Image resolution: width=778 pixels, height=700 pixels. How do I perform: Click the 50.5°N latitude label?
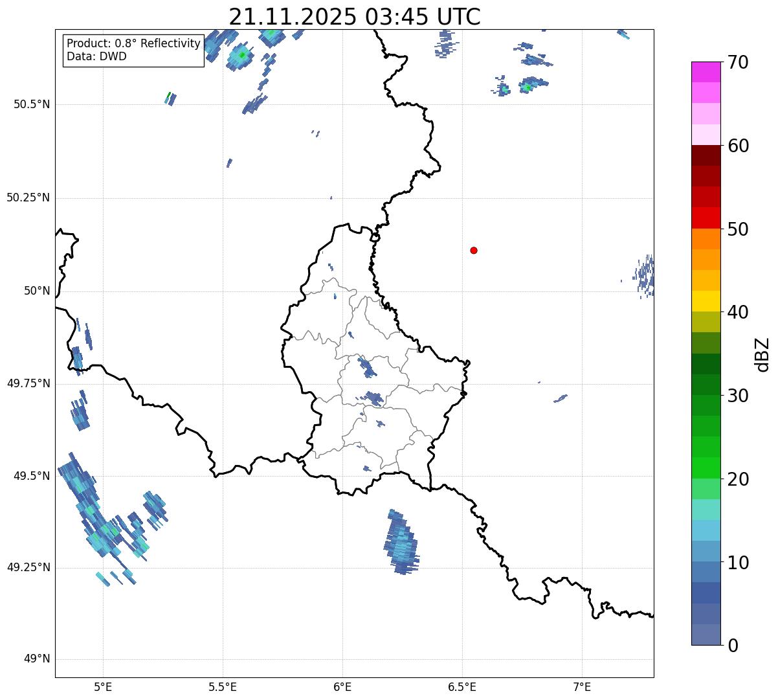coord(32,104)
